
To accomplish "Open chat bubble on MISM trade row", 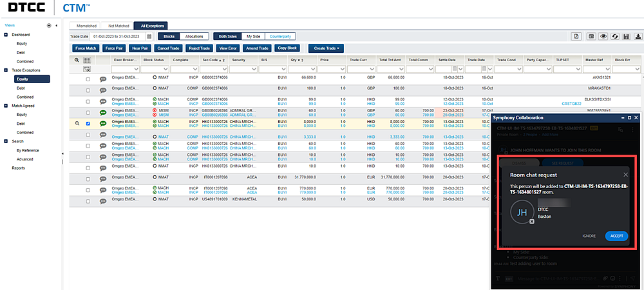I will point(103,112).
